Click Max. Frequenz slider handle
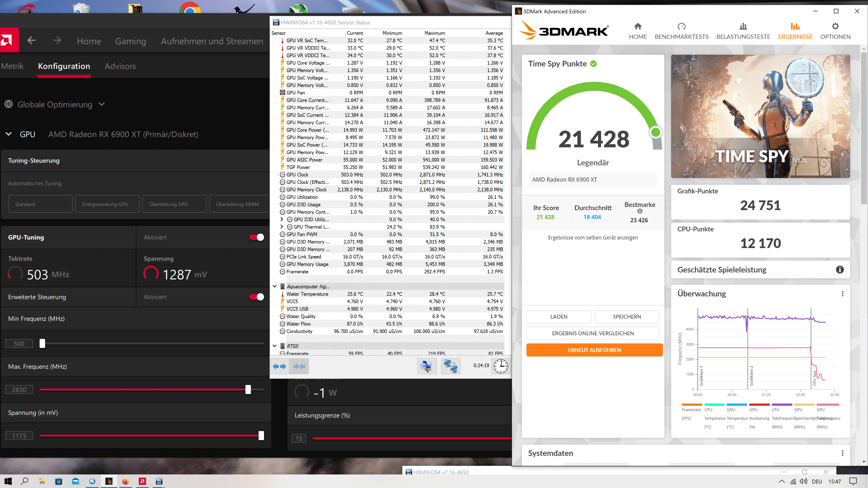 [248, 389]
